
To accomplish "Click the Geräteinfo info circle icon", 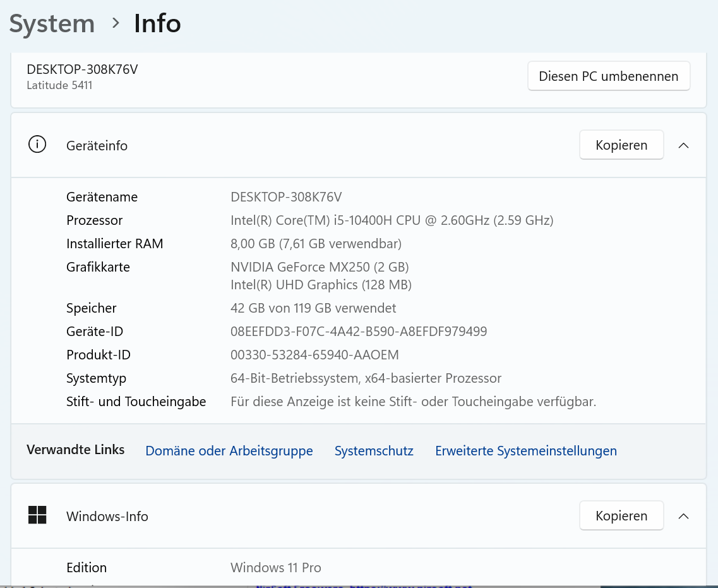I will coord(37,144).
